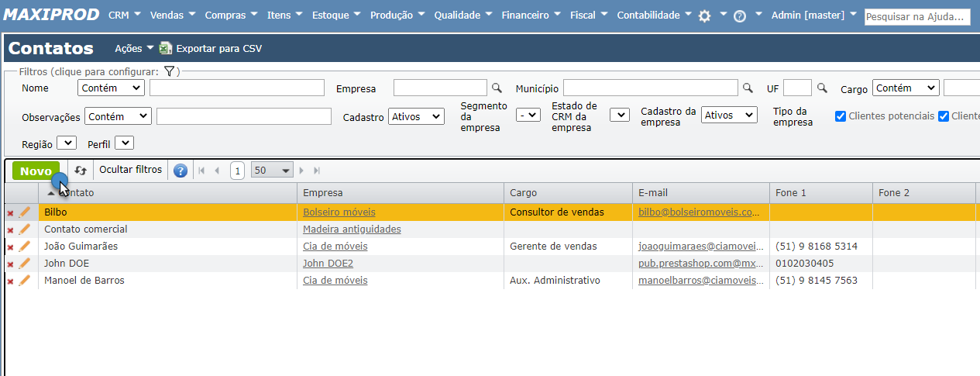Viewport: 980px width, 376px height.
Task: Open the Ações dropdown menu
Action: coord(135,48)
